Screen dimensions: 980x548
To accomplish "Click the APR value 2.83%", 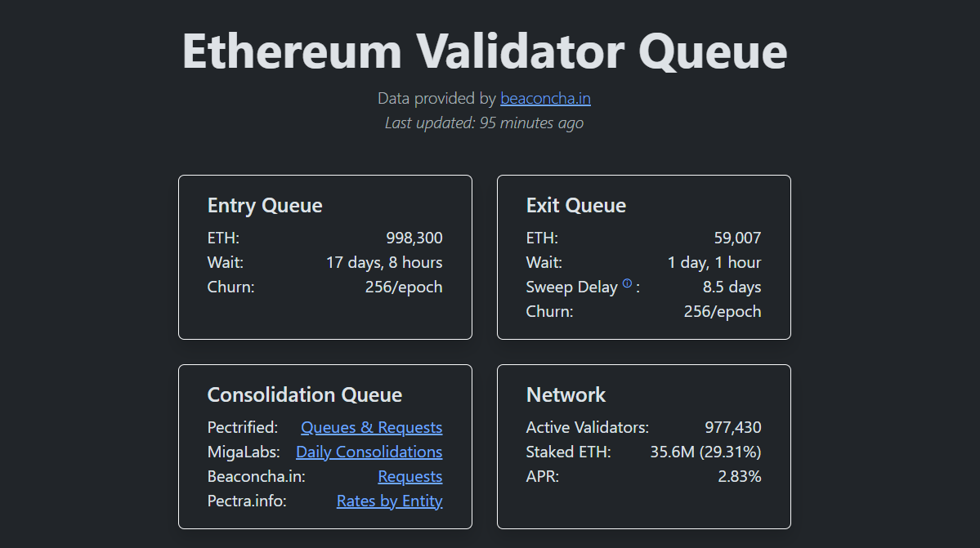I will (739, 476).
